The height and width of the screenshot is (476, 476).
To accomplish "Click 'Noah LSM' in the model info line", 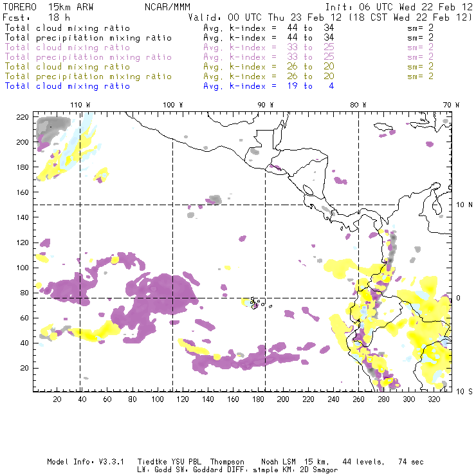I will (279, 462).
